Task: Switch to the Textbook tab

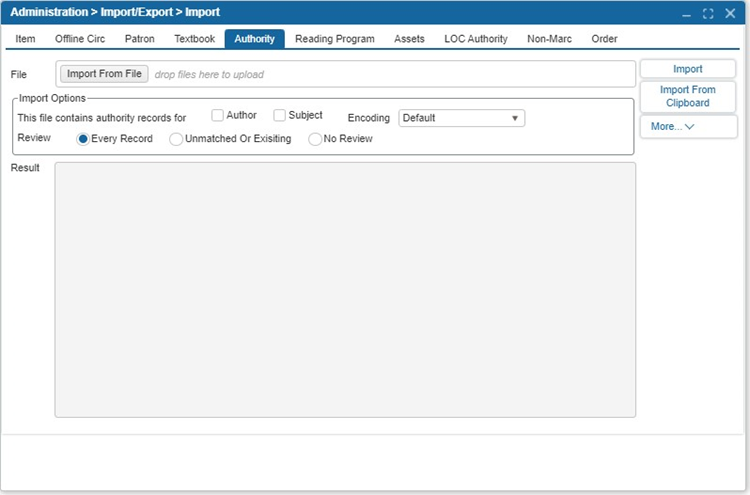Action: pos(194,39)
